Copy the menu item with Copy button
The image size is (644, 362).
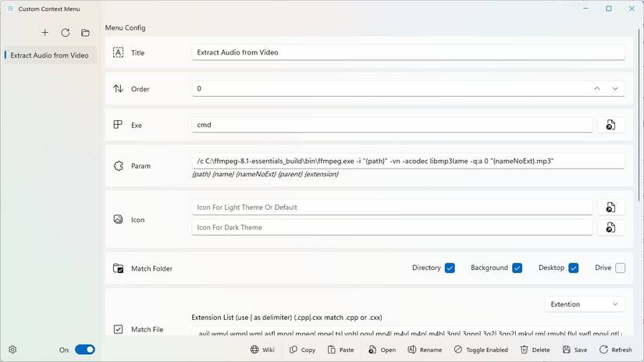click(x=303, y=350)
